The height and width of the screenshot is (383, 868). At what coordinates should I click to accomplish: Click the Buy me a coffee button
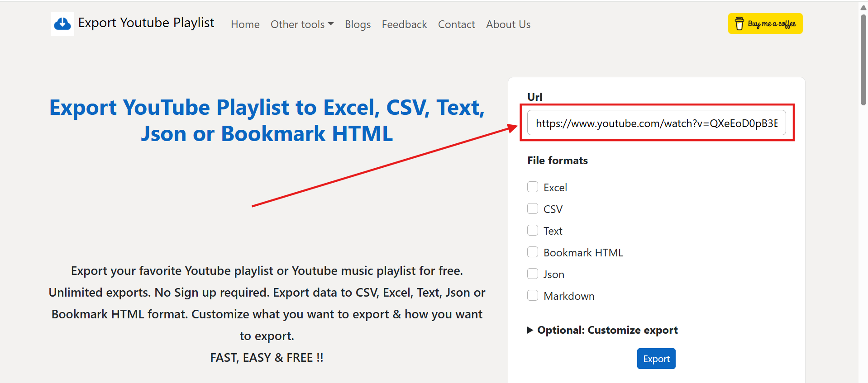click(765, 24)
